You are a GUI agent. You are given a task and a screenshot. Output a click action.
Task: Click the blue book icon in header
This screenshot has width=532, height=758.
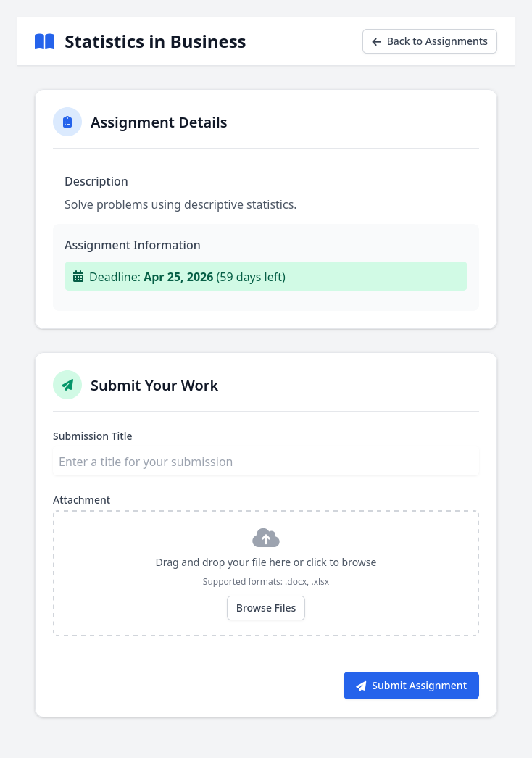(x=44, y=41)
